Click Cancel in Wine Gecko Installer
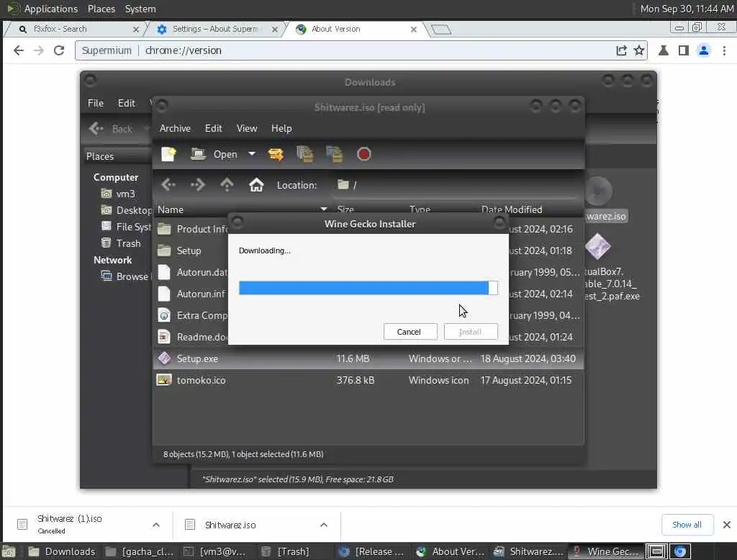Image resolution: width=737 pixels, height=560 pixels. [409, 332]
